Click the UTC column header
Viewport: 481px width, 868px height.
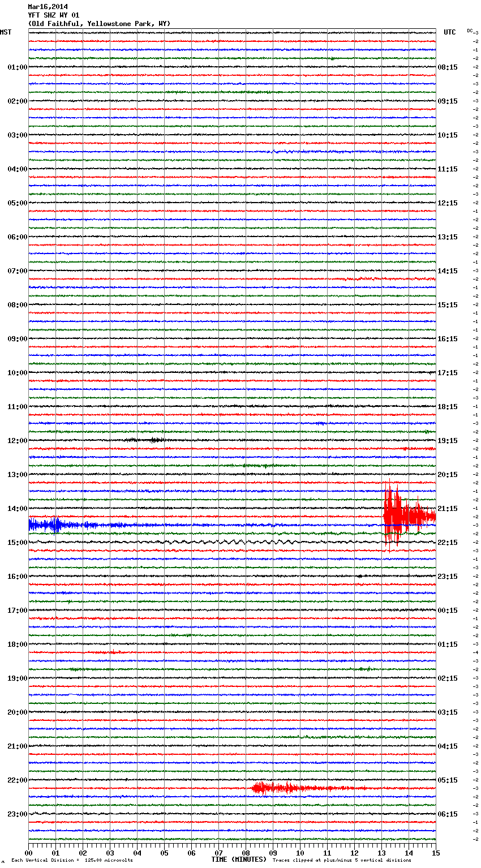[x=450, y=32]
